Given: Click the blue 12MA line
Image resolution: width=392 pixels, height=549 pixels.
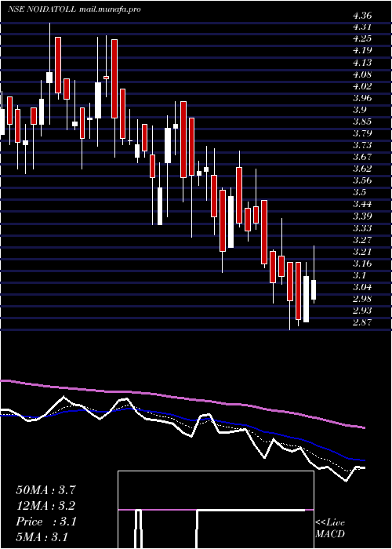Looking at the screenshot, I should 182,417.
